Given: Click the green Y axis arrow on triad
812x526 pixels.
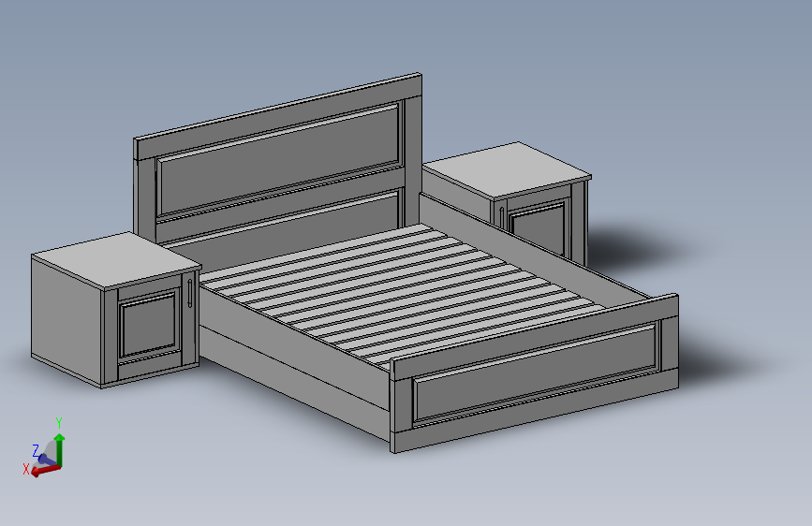Looking at the screenshot, I should point(60,450).
